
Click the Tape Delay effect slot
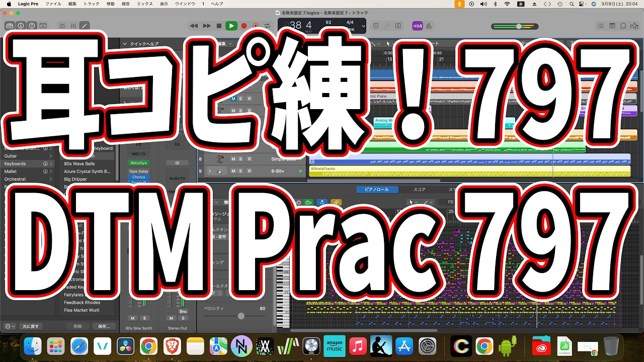[139, 171]
